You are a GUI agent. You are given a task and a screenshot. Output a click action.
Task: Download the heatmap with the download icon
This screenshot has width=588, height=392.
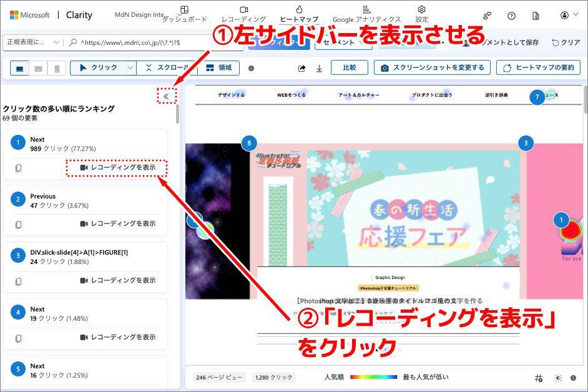[x=319, y=68]
